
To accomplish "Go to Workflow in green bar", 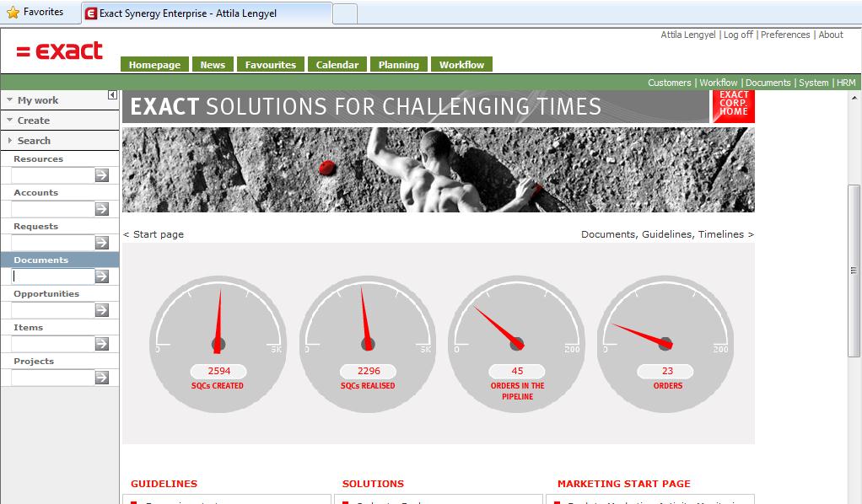I will [x=719, y=83].
